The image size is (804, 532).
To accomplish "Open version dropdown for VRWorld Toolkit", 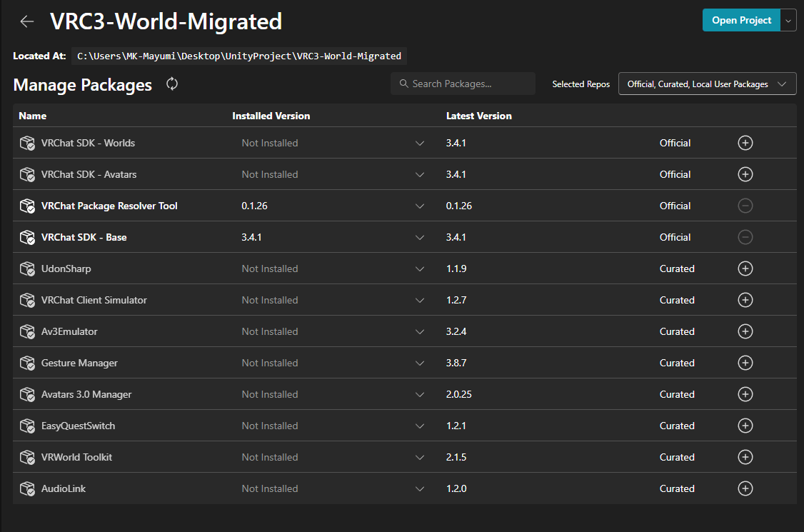I will [x=419, y=457].
